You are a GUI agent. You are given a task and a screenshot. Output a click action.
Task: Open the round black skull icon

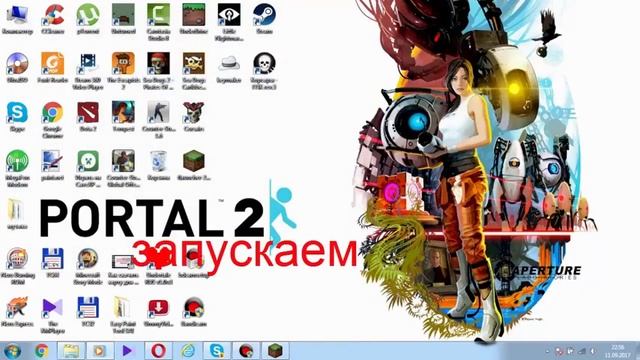(x=264, y=64)
